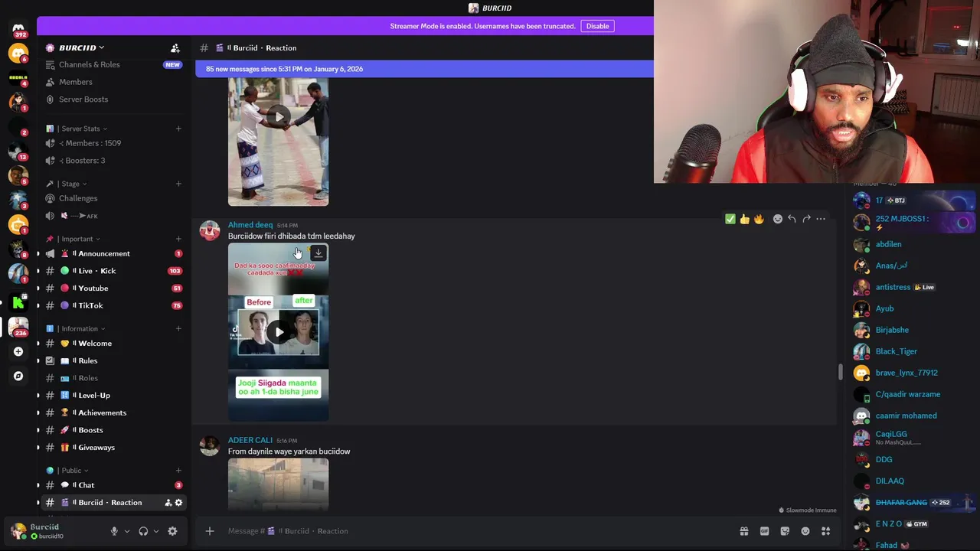Open emoji reaction picker on message

click(x=778, y=219)
